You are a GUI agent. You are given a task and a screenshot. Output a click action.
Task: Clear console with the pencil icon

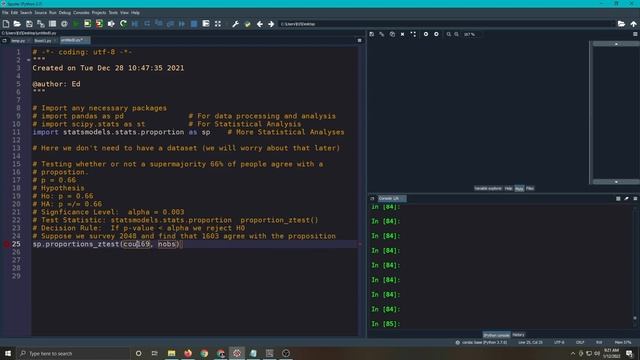627,198
